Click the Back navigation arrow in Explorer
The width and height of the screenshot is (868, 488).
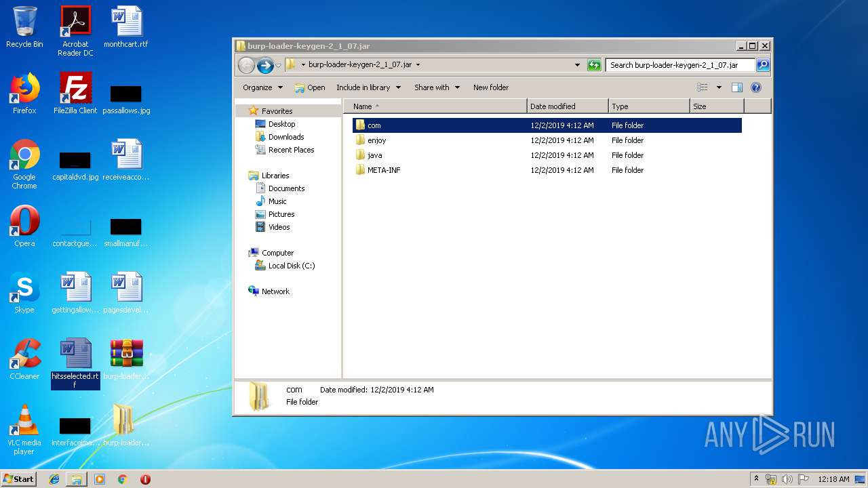coord(246,65)
